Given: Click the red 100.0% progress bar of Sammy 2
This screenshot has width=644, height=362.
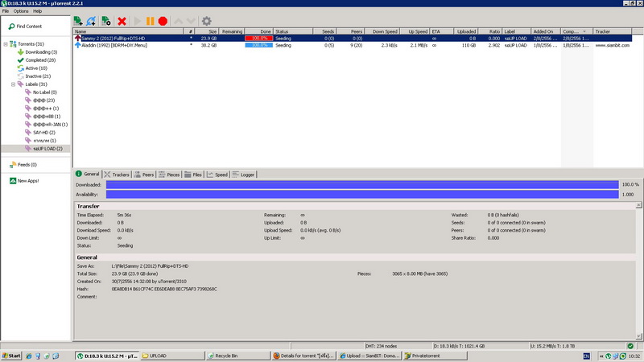Looking at the screenshot, I should (258, 38).
